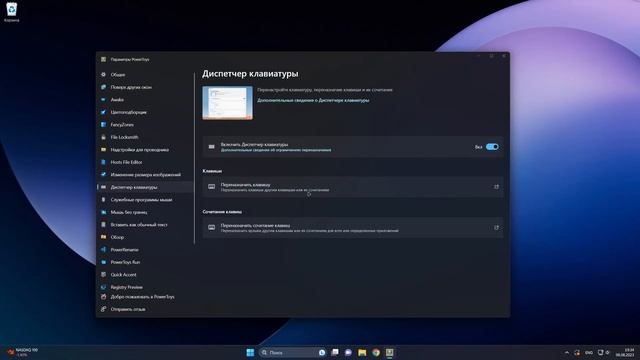
Task: Select Надстройки для проводника folder icon
Action: (x=103, y=150)
